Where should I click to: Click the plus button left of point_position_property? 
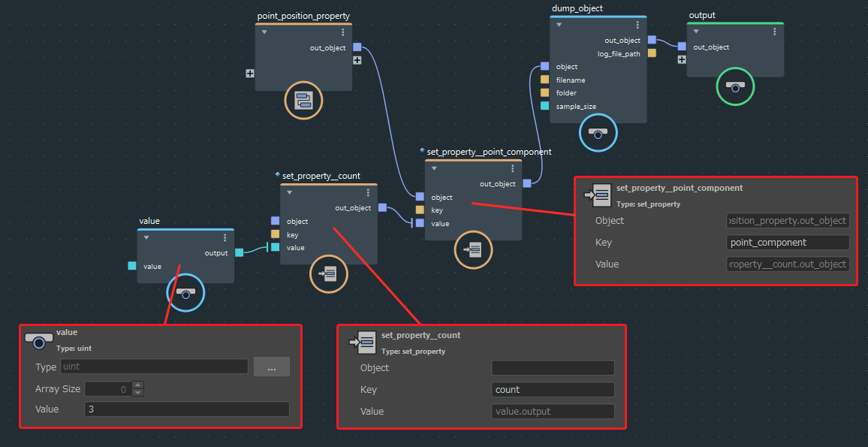(250, 74)
